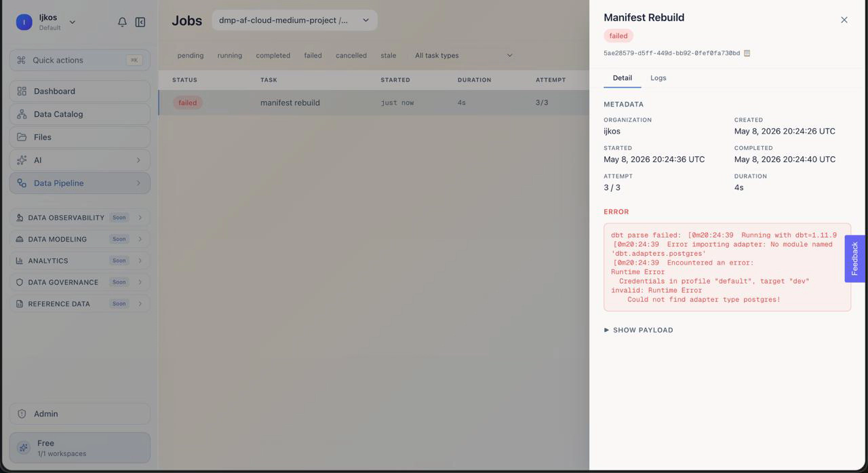Click the Data Observability icon
This screenshot has height=473, width=868.
[19, 218]
